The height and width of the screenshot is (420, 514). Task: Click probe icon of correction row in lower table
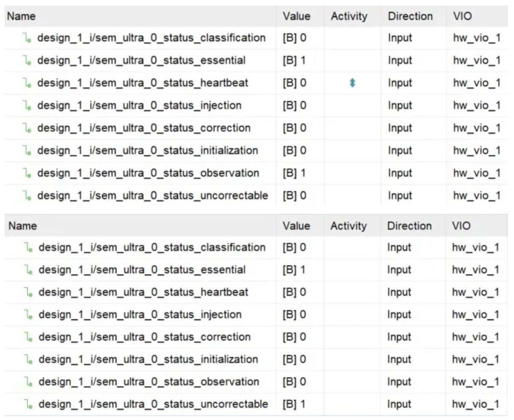tap(28, 337)
